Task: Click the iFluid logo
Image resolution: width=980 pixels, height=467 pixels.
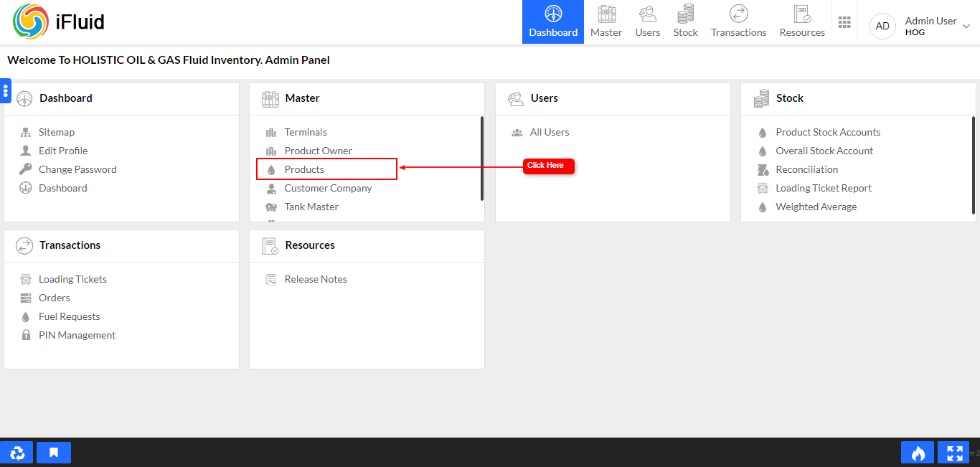Action: tap(59, 22)
